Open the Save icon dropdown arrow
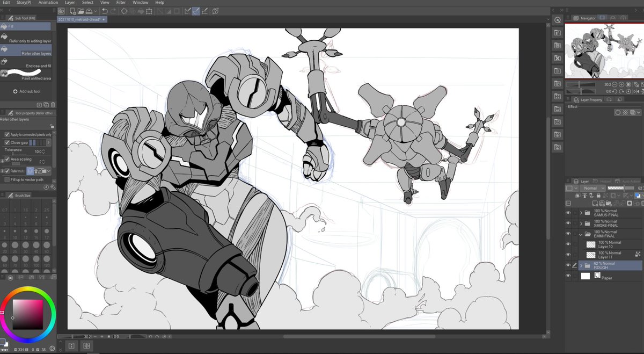Screen dimensions: 644x354 tap(96, 11)
